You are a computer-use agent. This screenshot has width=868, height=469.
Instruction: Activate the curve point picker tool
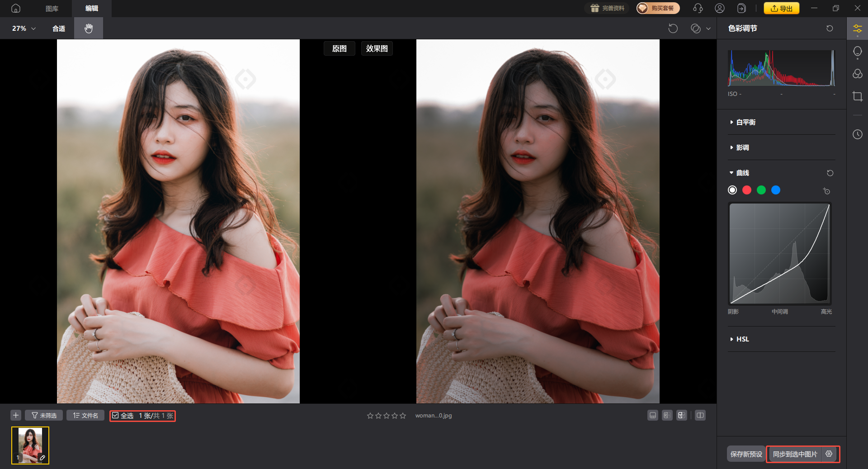coord(826,191)
